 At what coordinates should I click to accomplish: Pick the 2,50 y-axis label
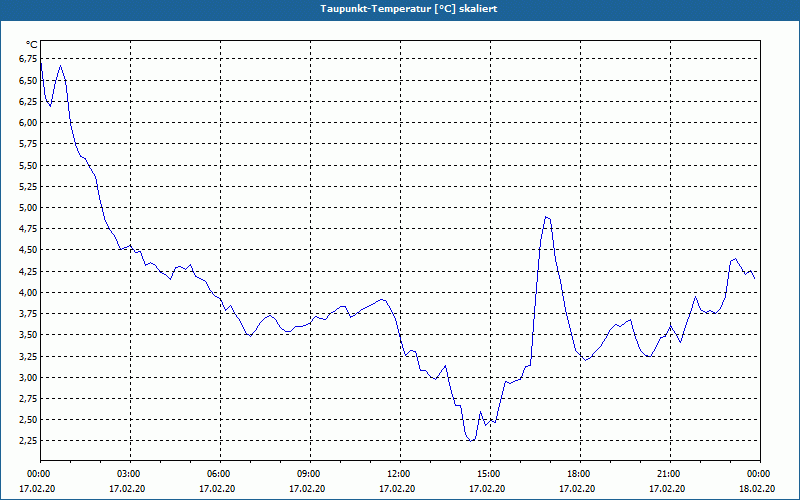(x=30, y=420)
